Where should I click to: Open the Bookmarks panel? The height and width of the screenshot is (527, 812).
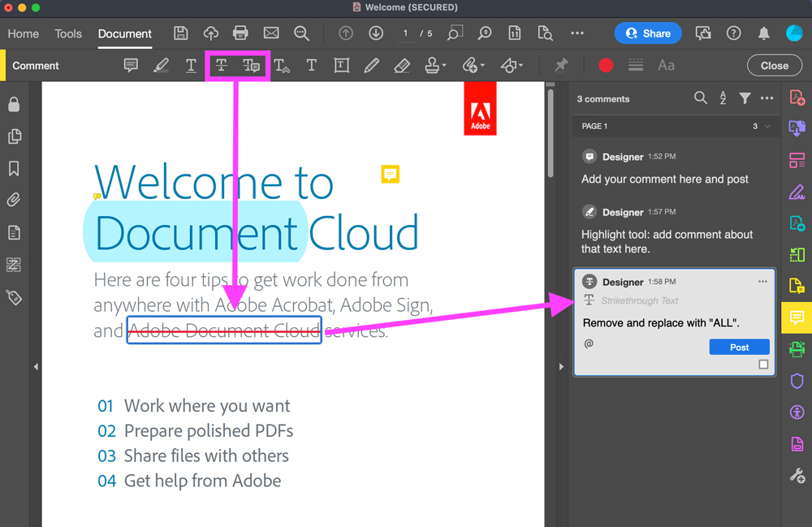pyautogui.click(x=14, y=169)
